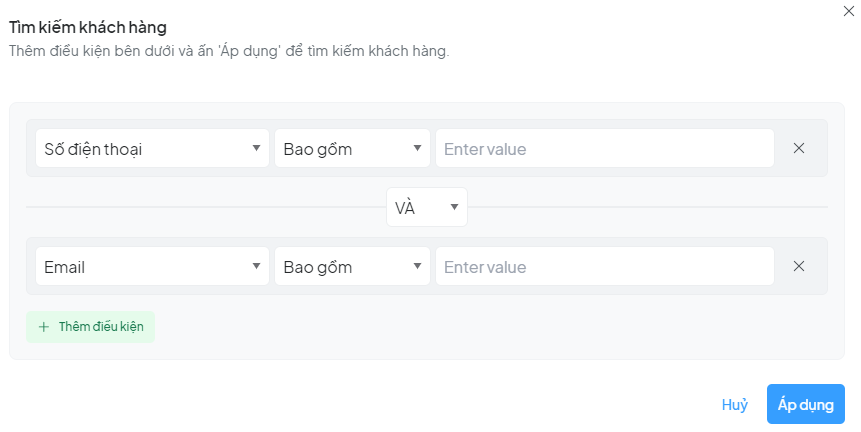Click the arrow on phone row's Bao gồm
This screenshot has height=432, width=861.
pyautogui.click(x=417, y=148)
